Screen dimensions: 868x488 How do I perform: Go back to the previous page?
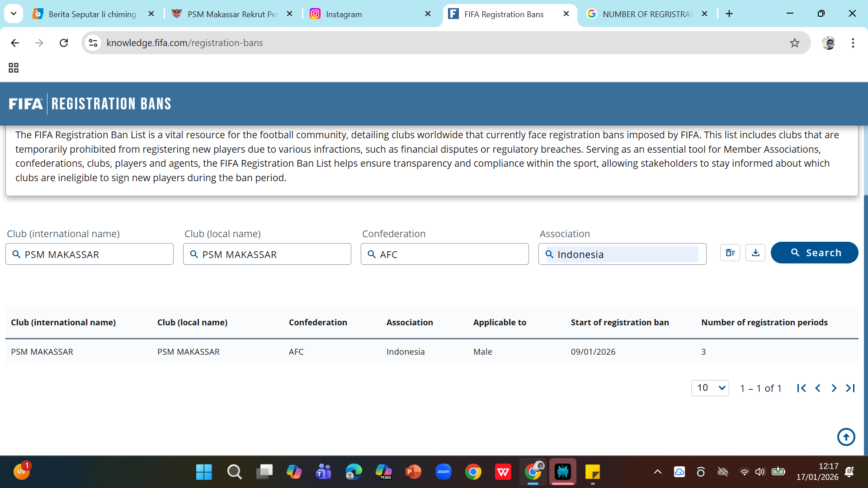click(15, 43)
